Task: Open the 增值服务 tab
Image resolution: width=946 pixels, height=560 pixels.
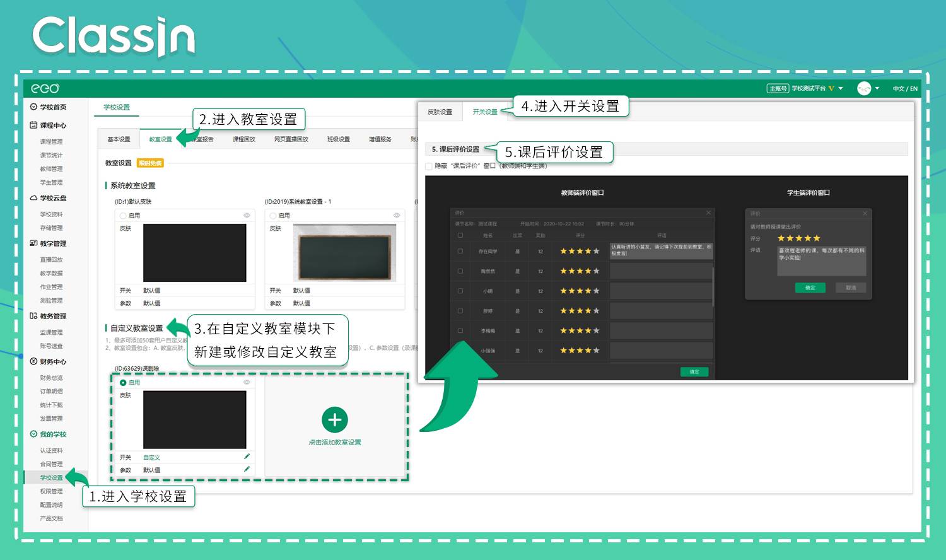Action: [380, 139]
